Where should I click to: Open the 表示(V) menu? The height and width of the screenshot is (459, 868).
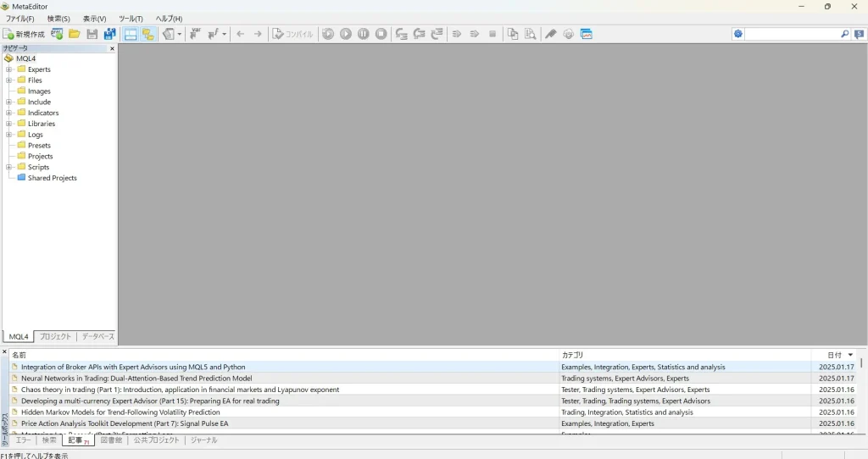coord(95,19)
